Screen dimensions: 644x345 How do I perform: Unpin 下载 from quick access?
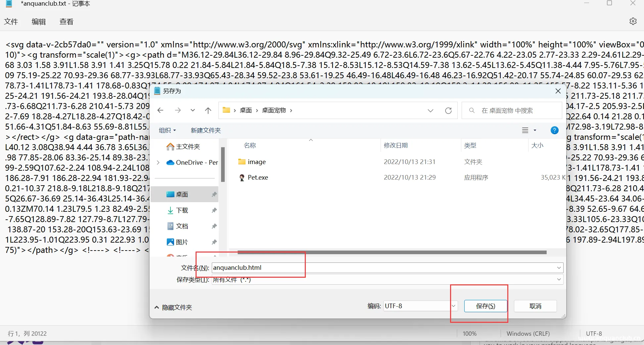tap(214, 210)
